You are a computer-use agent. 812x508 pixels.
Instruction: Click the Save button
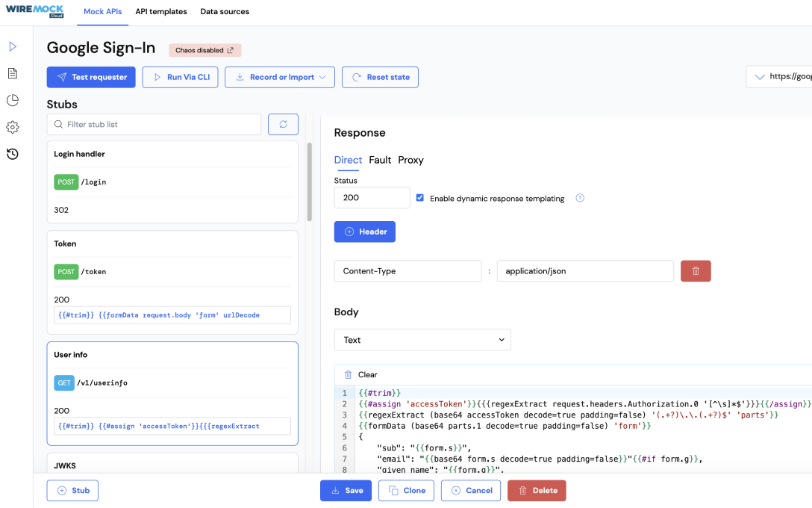(x=346, y=490)
